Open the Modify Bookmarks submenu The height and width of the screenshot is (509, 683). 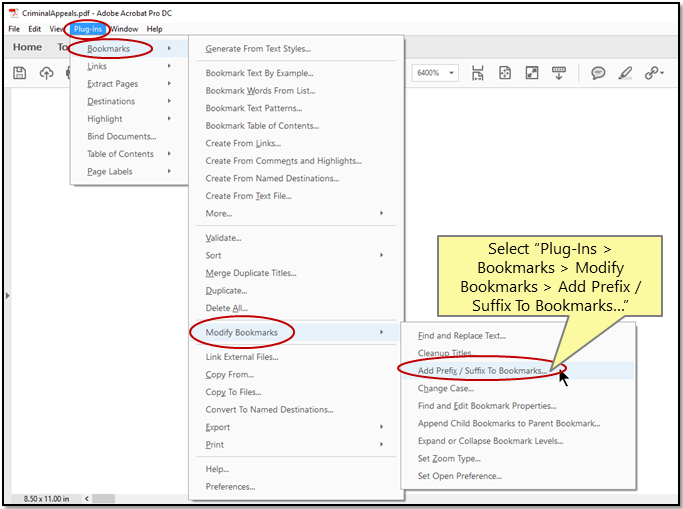pyautogui.click(x=296, y=332)
